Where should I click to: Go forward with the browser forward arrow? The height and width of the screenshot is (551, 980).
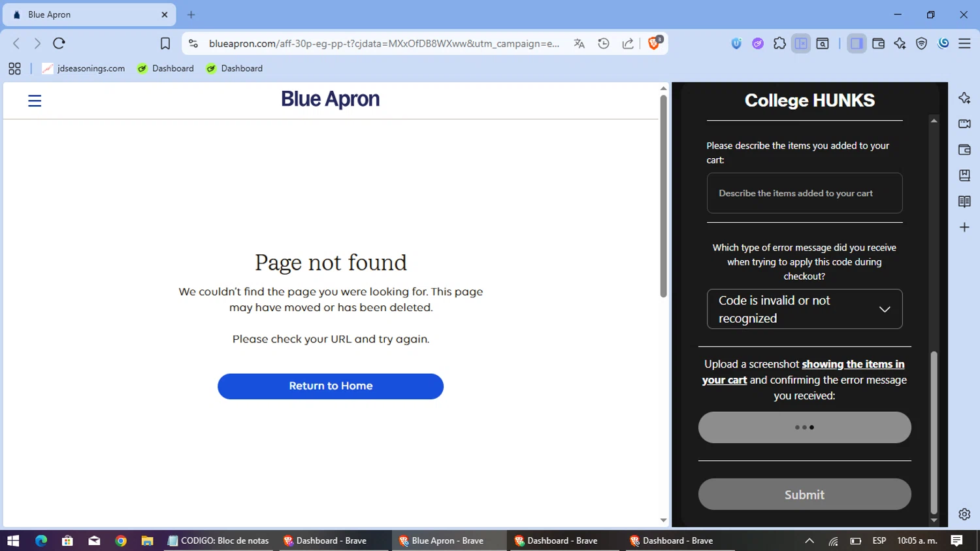[x=37, y=43]
